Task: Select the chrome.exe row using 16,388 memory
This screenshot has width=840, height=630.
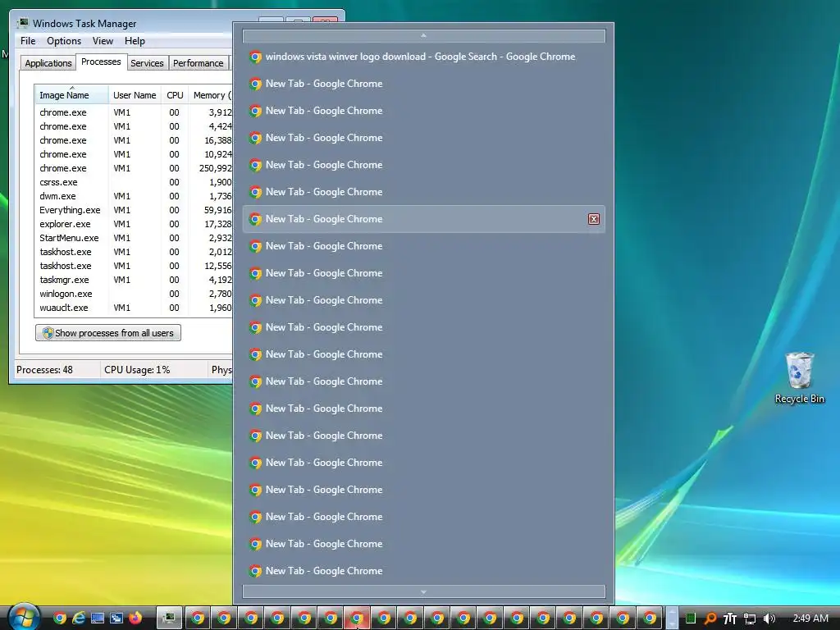Action: click(134, 140)
